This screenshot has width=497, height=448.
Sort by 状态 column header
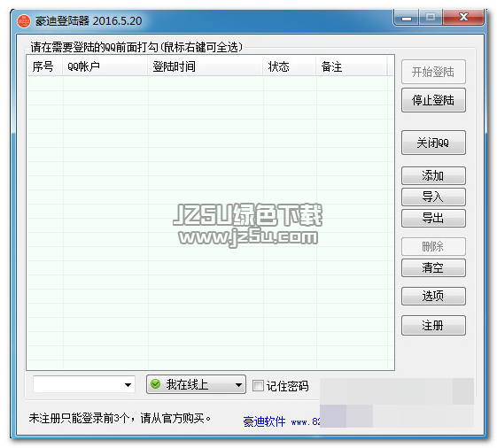pyautogui.click(x=290, y=66)
